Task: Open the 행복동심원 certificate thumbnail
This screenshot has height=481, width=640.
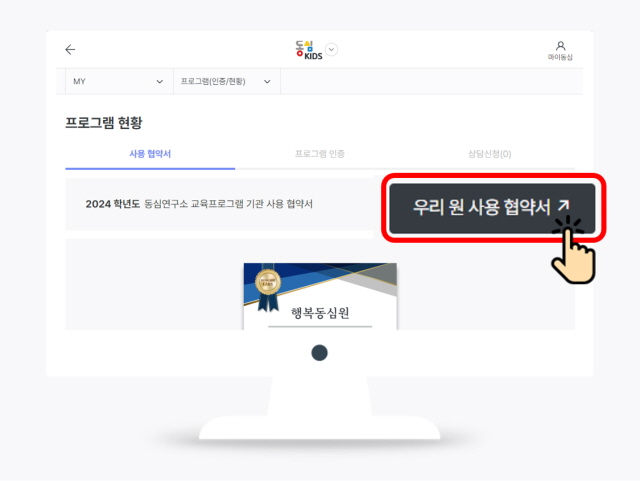Action: click(x=320, y=296)
